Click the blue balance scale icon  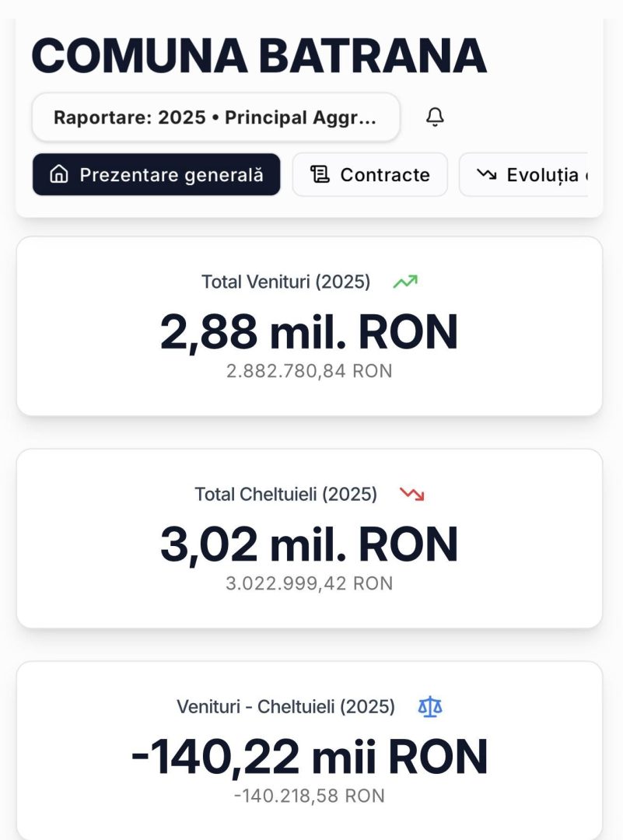coord(430,706)
